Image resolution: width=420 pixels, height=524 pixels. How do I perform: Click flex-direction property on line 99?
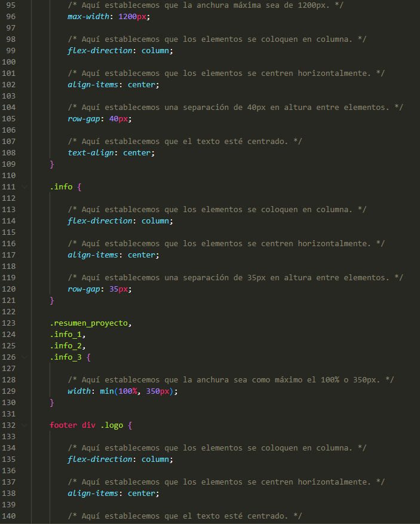[x=100, y=51]
